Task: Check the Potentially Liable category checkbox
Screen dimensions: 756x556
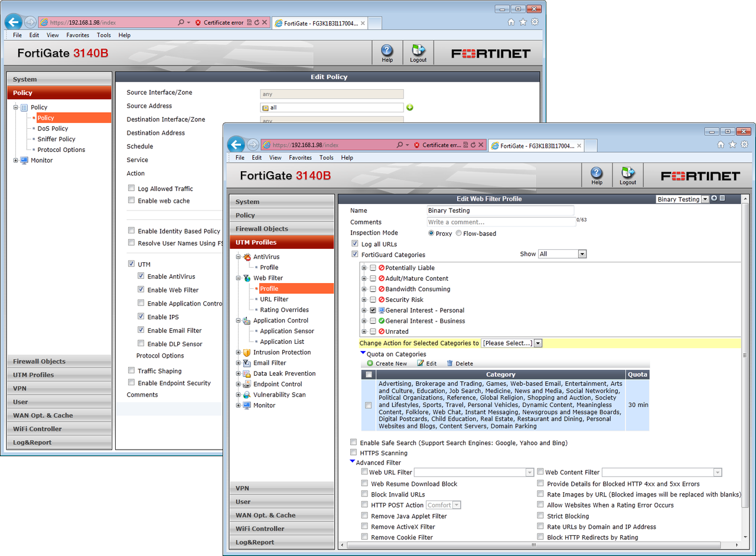Action: click(x=373, y=268)
